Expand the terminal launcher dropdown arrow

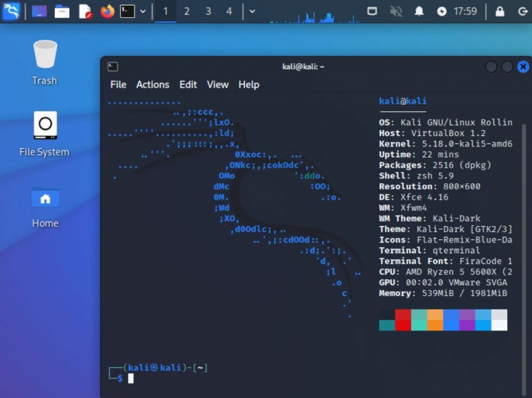coord(143,11)
